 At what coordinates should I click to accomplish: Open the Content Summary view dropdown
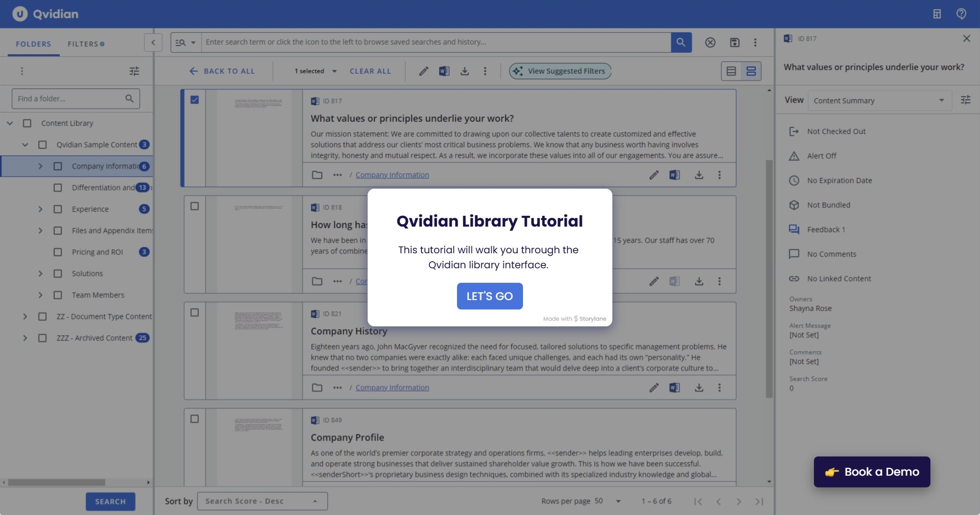(x=879, y=101)
